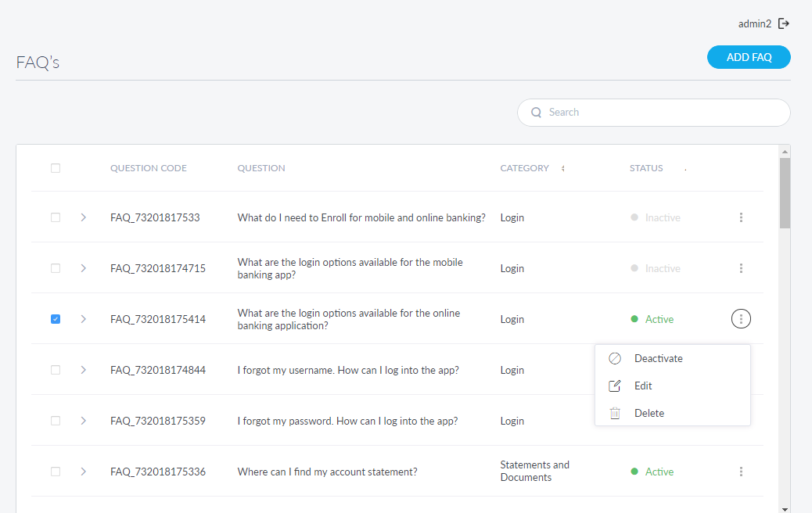The width and height of the screenshot is (812, 513).
Task: Open kebab menu for FAQ_732018174715 row
Action: point(741,268)
